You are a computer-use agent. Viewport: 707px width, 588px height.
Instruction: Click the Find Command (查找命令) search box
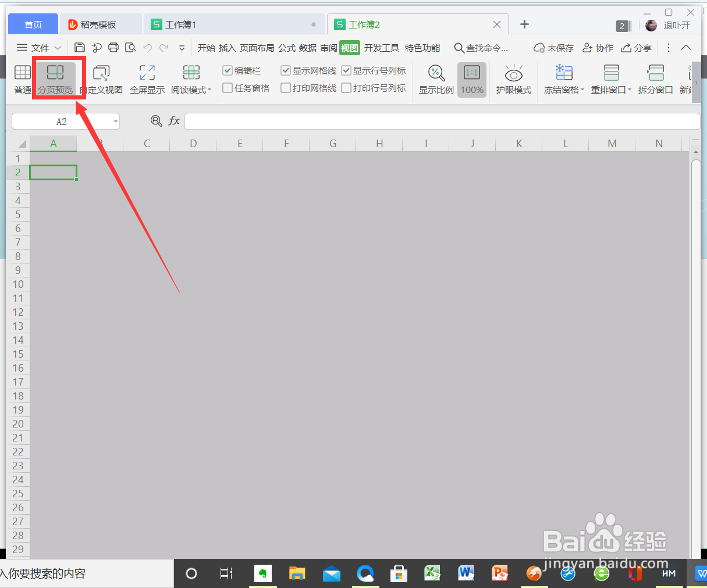481,48
